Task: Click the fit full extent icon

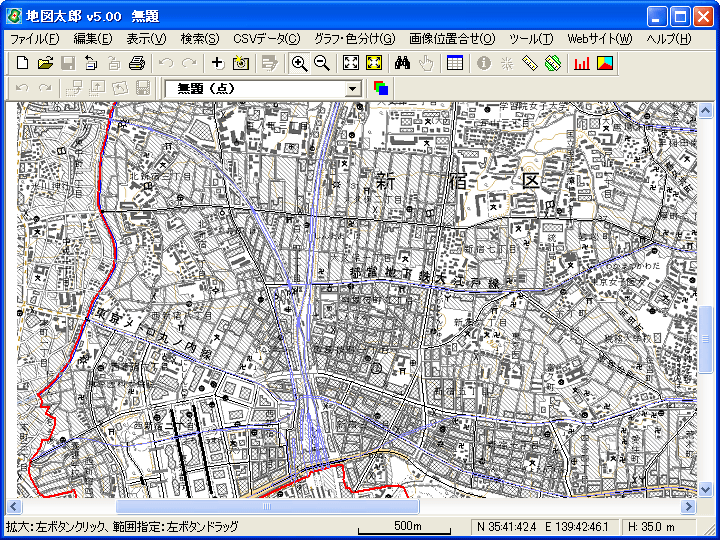Action: [351, 63]
